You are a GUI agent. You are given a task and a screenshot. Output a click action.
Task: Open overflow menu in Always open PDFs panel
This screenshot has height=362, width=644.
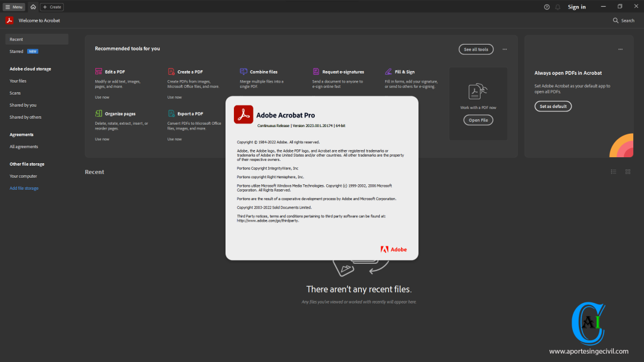point(620,49)
